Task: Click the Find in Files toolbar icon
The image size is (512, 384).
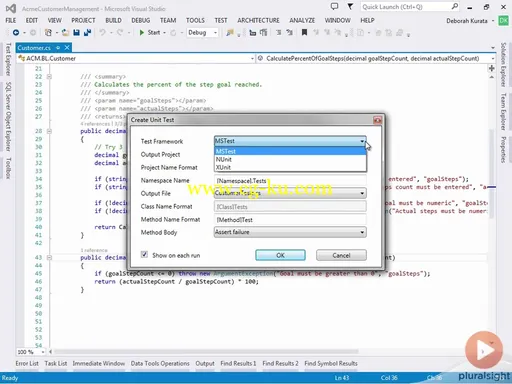Action: (x=230, y=33)
